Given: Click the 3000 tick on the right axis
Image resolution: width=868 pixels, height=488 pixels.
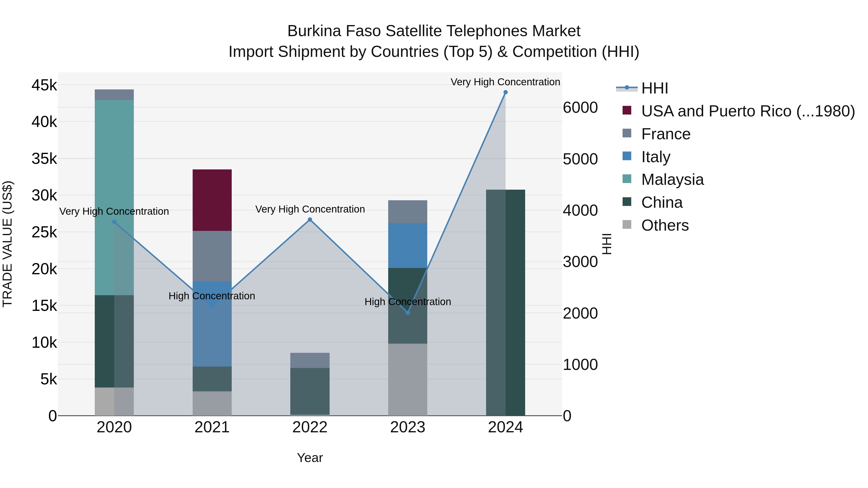Looking at the screenshot, I should [x=580, y=262].
